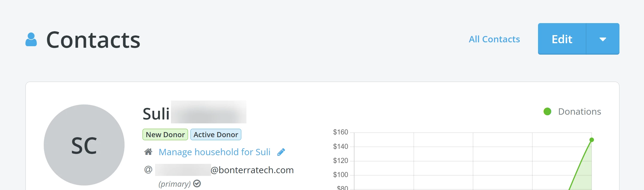Click the bonterratech.com email address
The image size is (644, 190).
tap(252, 170)
